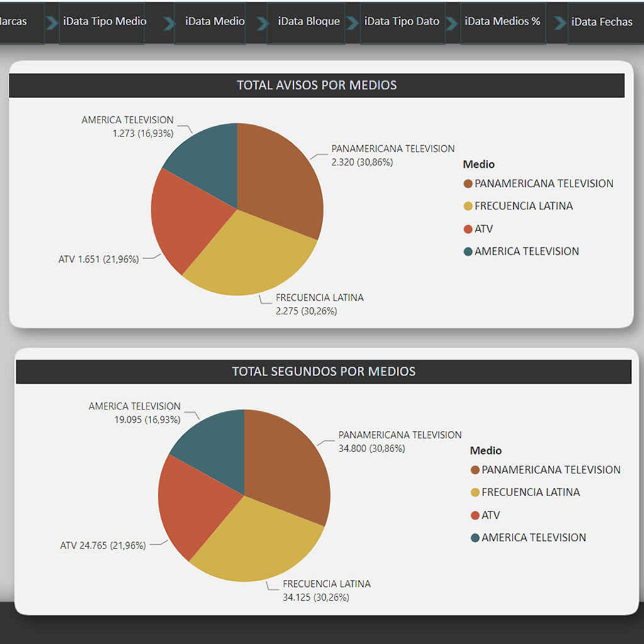Select ATV legend label in Avisos chart
The image size is (644, 644).
click(484, 229)
